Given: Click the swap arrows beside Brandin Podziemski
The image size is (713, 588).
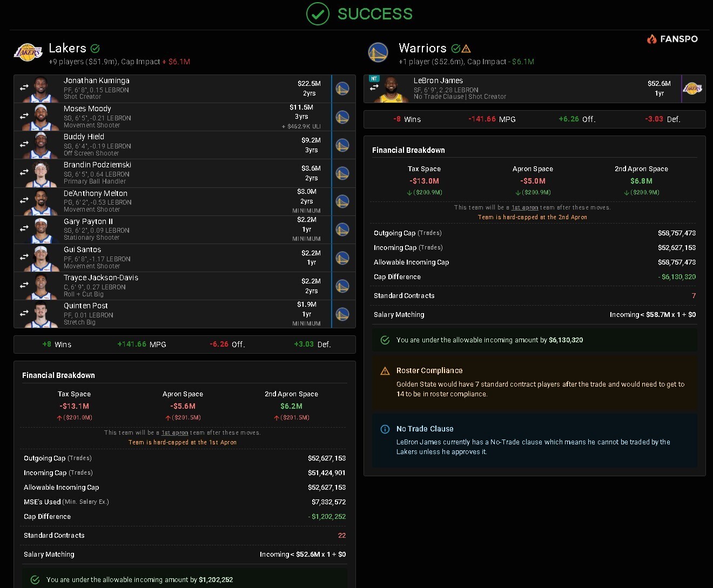Looking at the screenshot, I should [x=24, y=172].
